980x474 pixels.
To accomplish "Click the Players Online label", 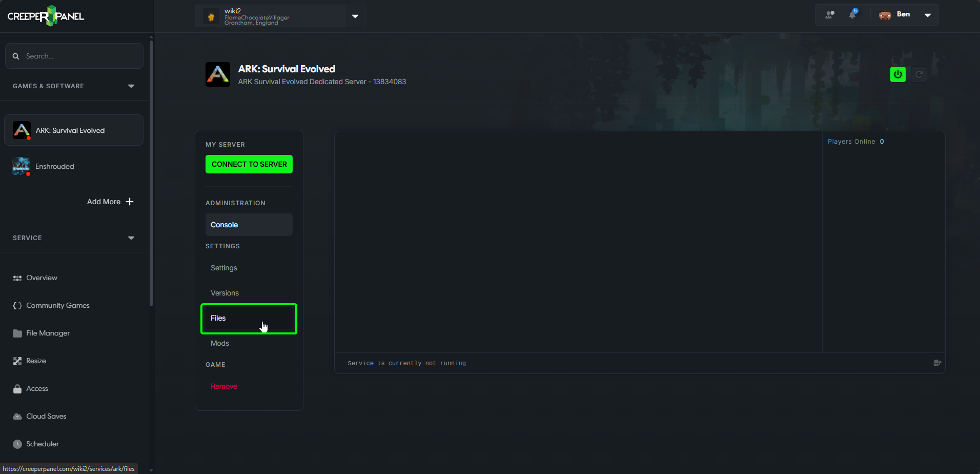I will click(851, 142).
